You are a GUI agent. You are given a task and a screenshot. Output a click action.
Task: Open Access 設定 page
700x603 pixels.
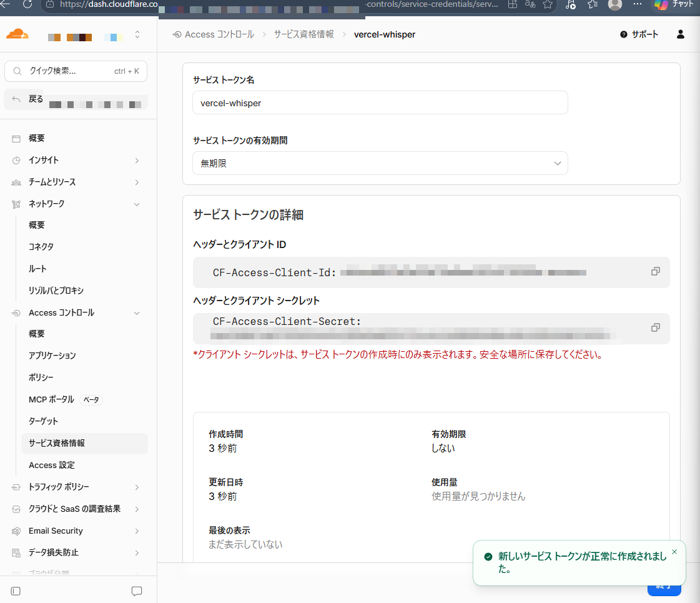point(52,465)
